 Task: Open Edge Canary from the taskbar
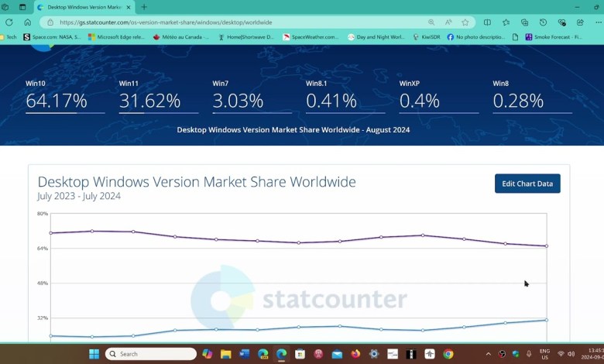coord(263,354)
